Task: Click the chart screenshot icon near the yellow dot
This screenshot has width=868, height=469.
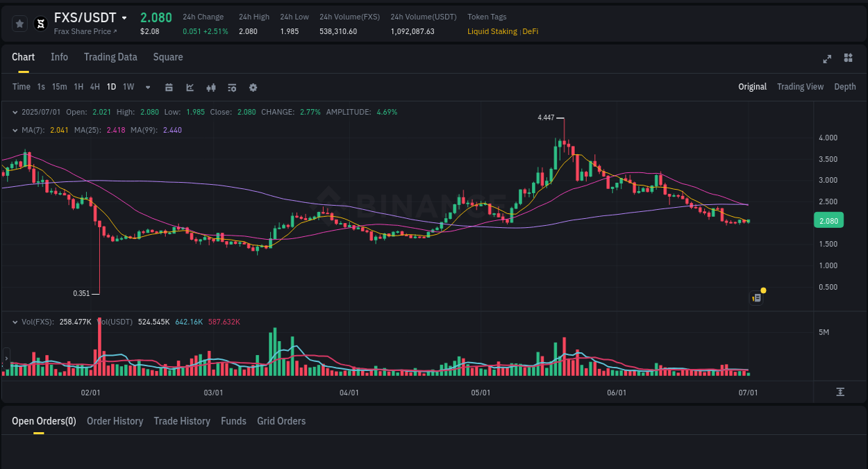Action: (x=756, y=297)
